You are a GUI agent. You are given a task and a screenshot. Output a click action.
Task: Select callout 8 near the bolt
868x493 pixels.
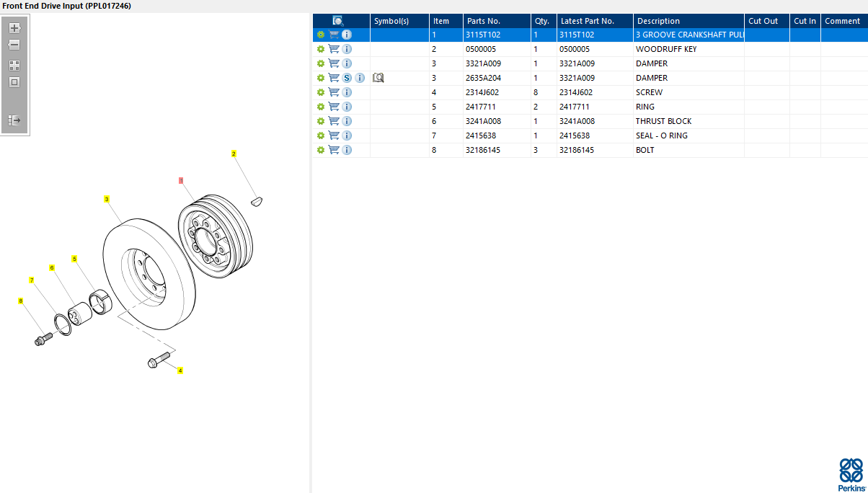(21, 301)
